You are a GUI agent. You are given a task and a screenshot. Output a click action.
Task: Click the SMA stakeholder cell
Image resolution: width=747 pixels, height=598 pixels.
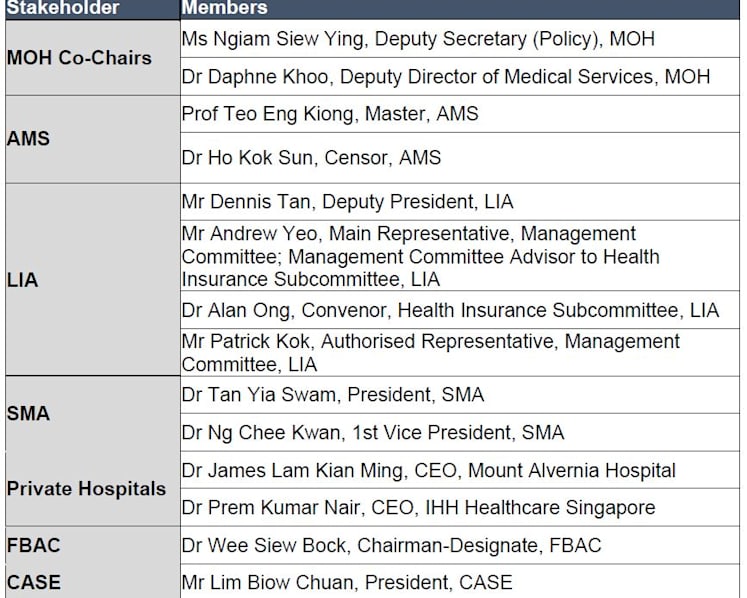pyautogui.click(x=92, y=414)
